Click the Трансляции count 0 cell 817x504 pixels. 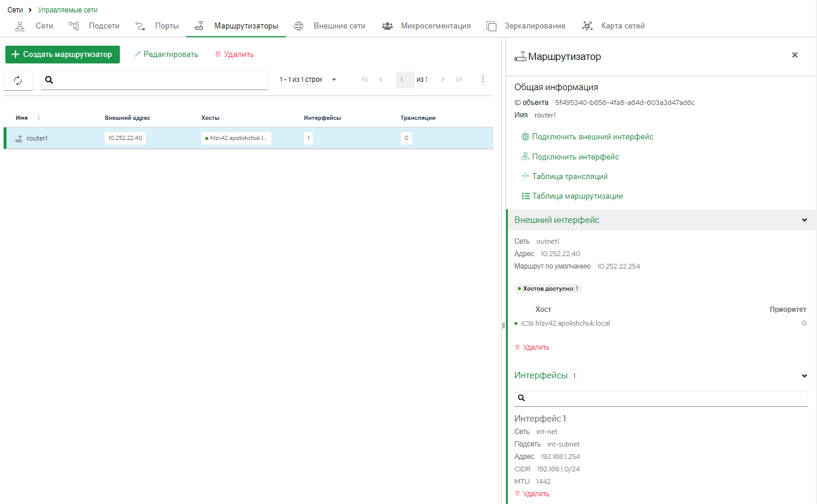(406, 138)
